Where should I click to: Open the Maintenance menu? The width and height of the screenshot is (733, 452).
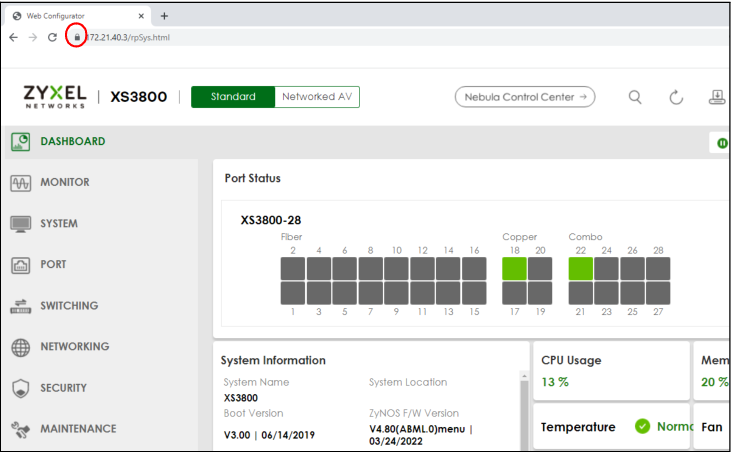click(x=78, y=429)
